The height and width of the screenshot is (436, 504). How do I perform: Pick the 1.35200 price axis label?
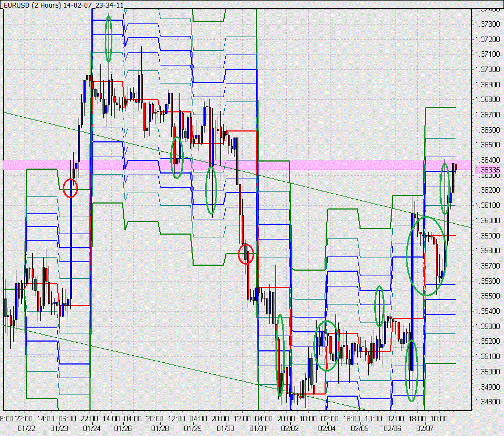(x=487, y=341)
